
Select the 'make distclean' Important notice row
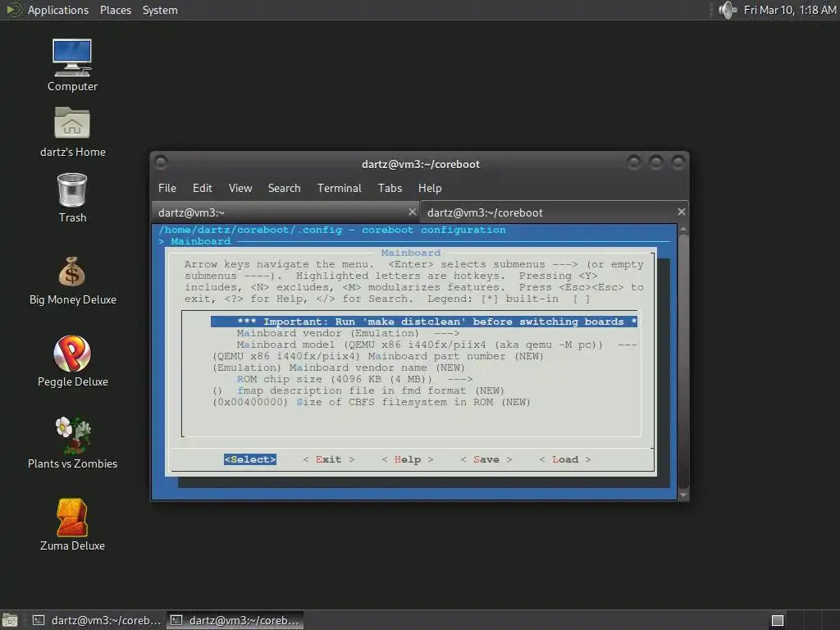424,322
